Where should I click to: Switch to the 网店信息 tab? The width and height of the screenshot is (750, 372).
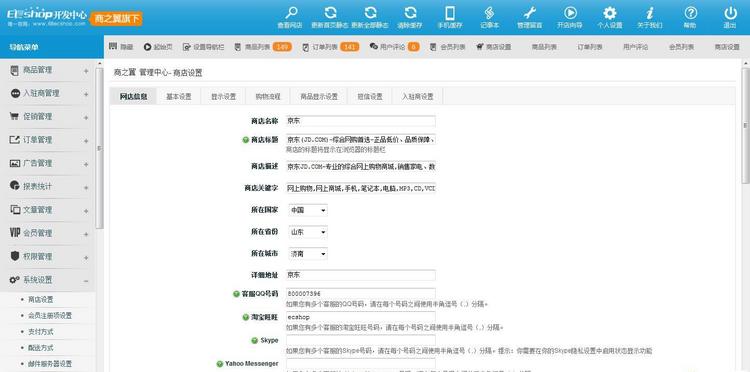[x=133, y=96]
